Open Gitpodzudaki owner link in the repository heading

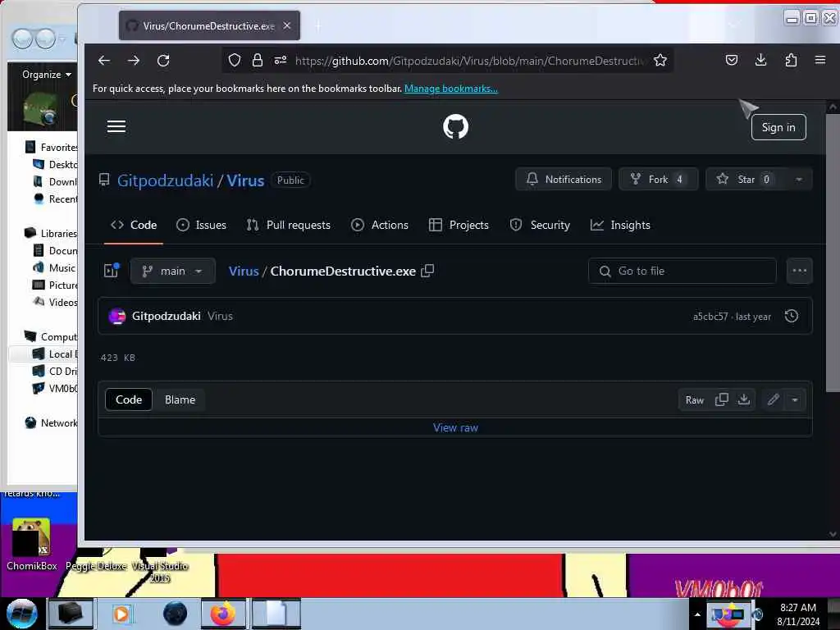pyautogui.click(x=165, y=180)
